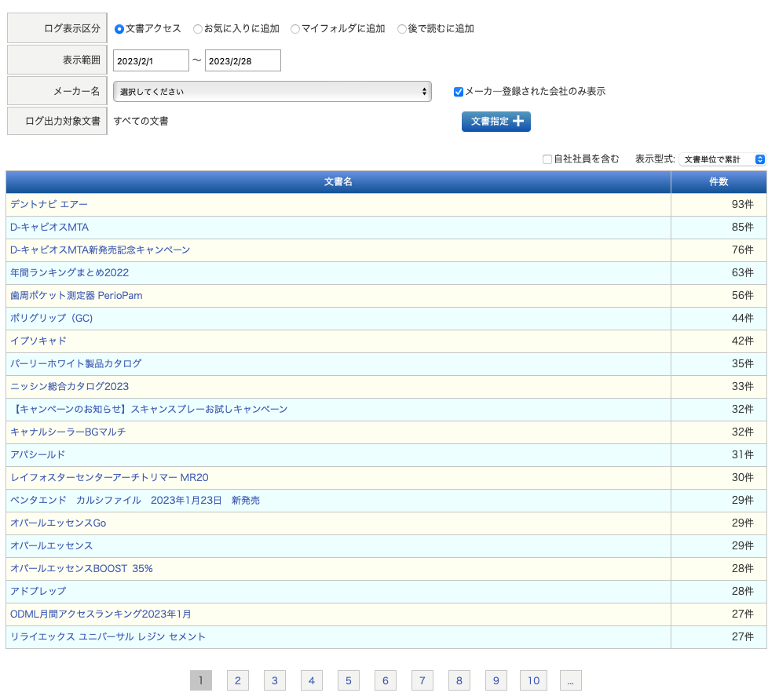Select the 文書アクセス radio button
The height and width of the screenshot is (700, 779).
point(119,29)
